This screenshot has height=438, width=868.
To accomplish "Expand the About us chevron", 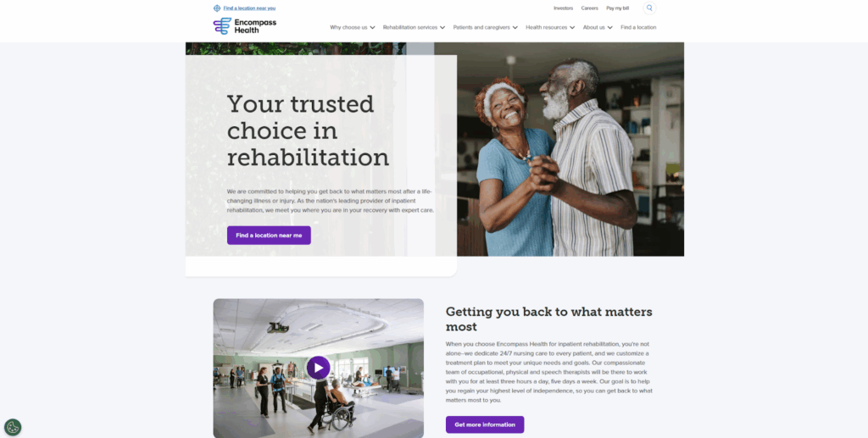I will (609, 28).
